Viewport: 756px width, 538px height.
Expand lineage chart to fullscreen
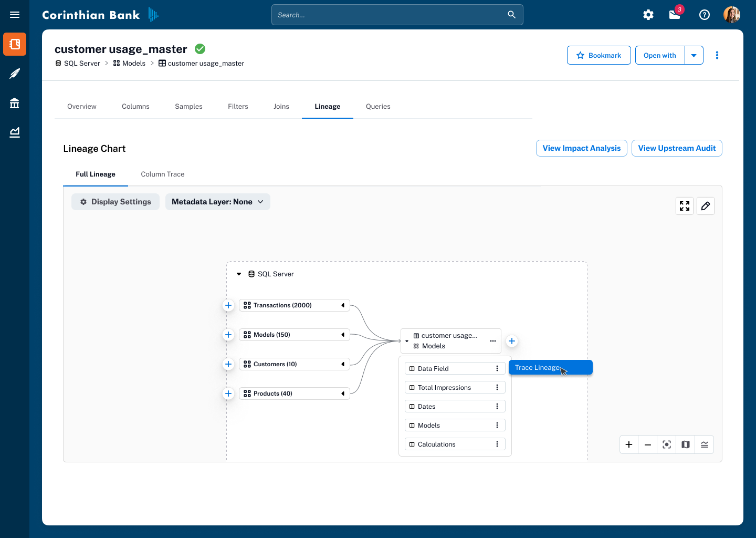pos(685,206)
